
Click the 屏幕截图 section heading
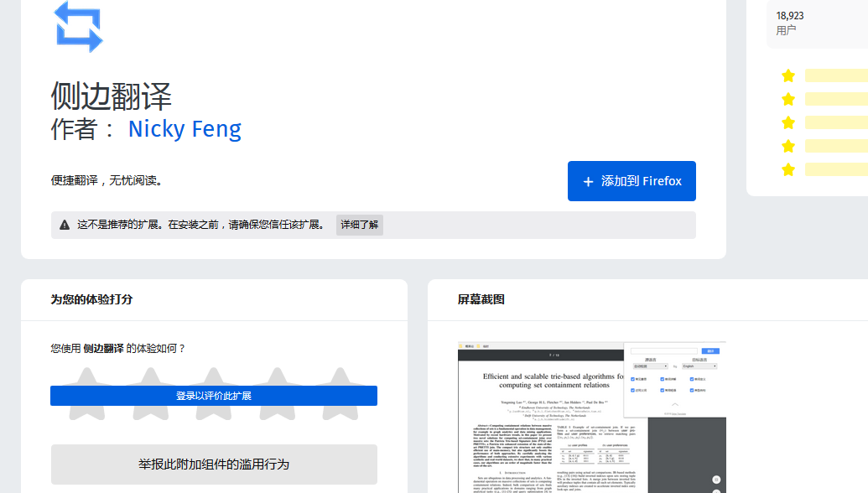pyautogui.click(x=481, y=299)
